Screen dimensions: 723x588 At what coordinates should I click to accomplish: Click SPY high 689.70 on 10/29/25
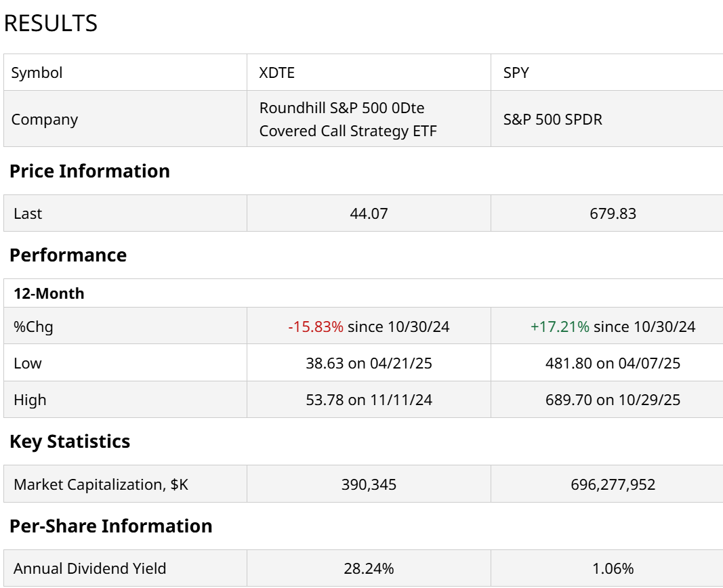coord(613,400)
